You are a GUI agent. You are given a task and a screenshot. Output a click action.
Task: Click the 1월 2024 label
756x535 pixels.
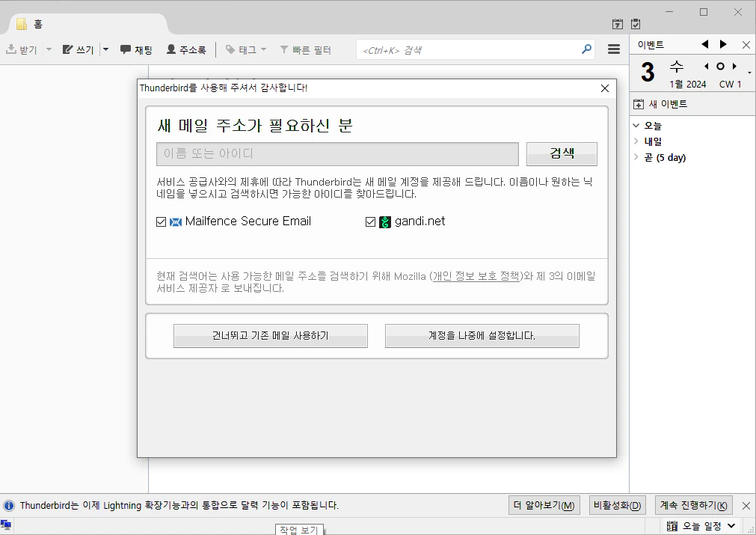point(687,84)
